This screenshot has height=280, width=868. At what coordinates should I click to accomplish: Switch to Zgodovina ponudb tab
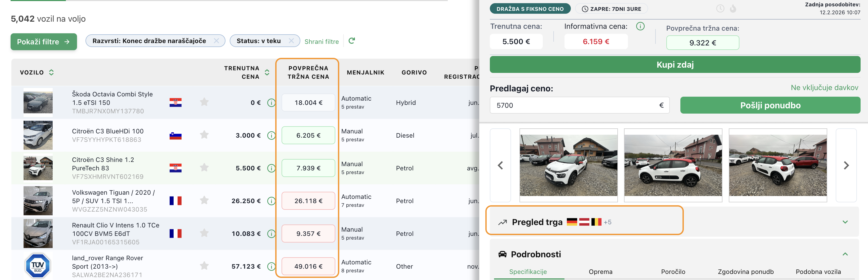tap(745, 272)
